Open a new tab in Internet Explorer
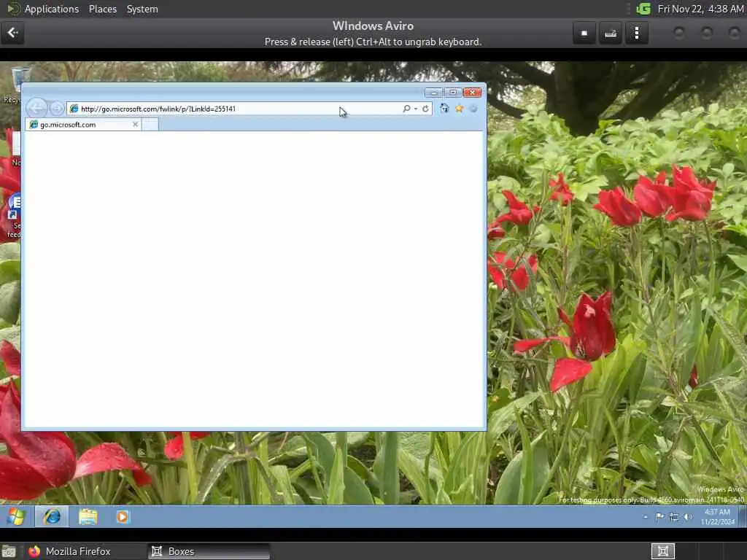Screen dimensions: 747x560 [150, 125]
